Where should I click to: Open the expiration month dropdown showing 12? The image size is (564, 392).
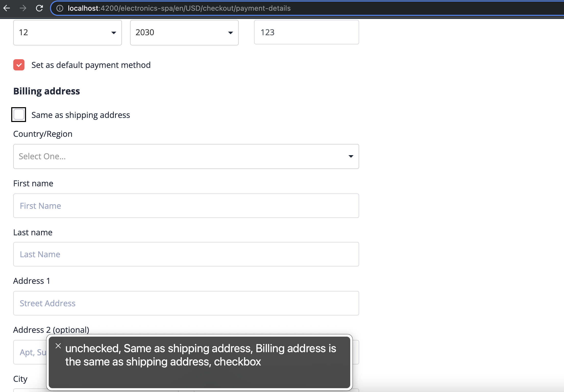click(x=67, y=32)
